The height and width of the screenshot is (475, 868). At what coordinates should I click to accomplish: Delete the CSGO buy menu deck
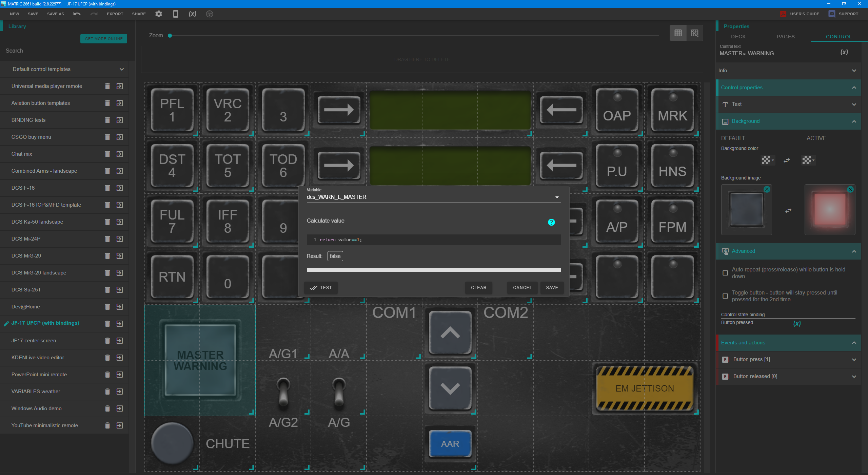click(107, 137)
